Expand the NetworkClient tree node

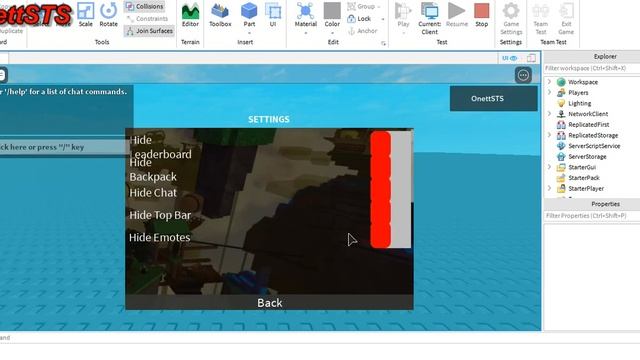click(x=549, y=113)
